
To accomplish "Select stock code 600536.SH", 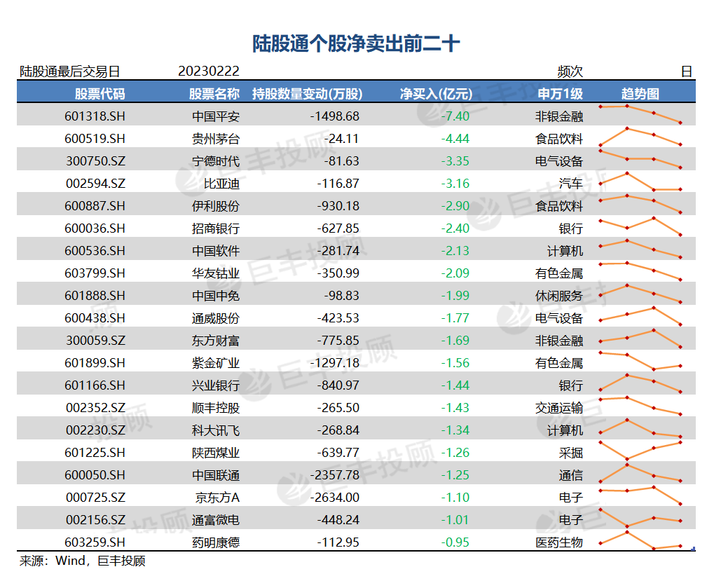I will click(95, 250).
